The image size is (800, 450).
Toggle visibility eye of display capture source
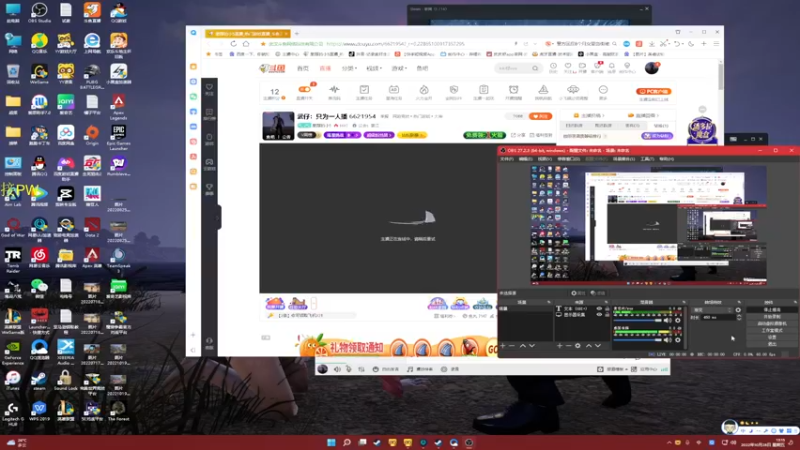pyautogui.click(x=599, y=315)
